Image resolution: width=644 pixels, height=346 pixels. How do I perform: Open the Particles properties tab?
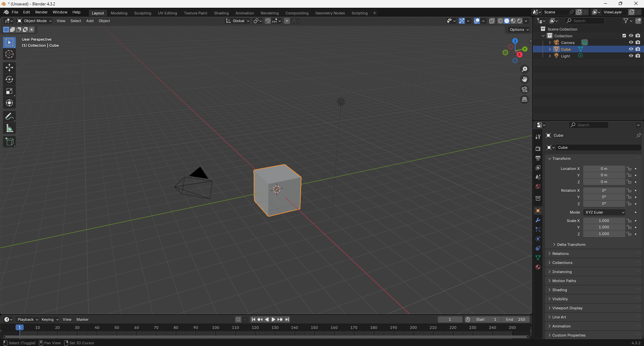[x=538, y=229]
